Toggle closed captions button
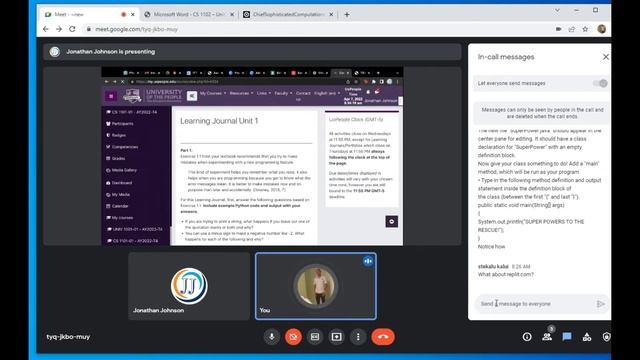Screen dimensions: 640x360 pos(315,337)
